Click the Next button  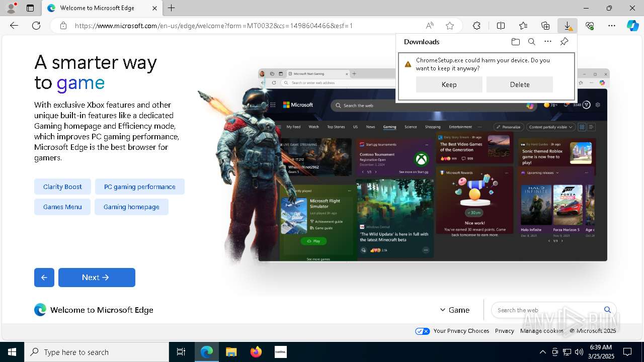(x=97, y=278)
